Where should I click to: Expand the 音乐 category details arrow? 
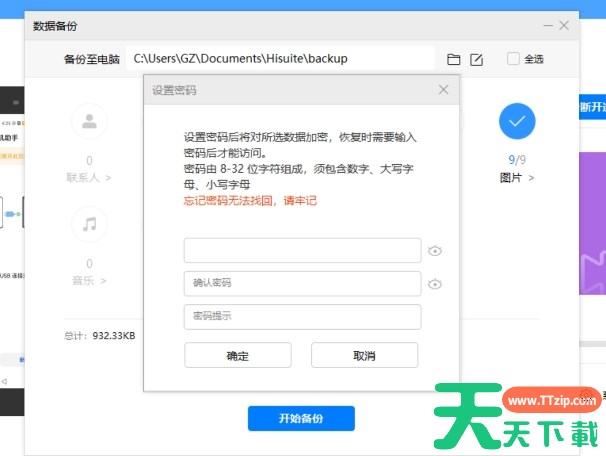tap(103, 281)
